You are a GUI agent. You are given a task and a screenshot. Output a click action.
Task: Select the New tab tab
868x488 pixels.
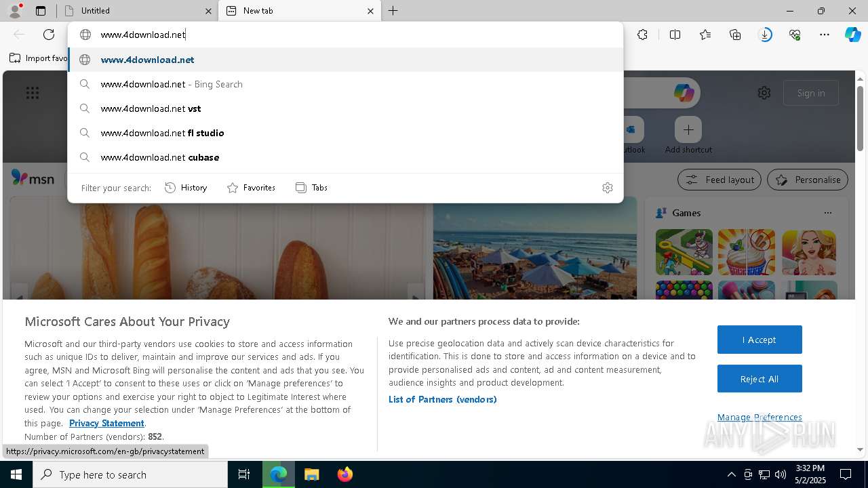[300, 11]
